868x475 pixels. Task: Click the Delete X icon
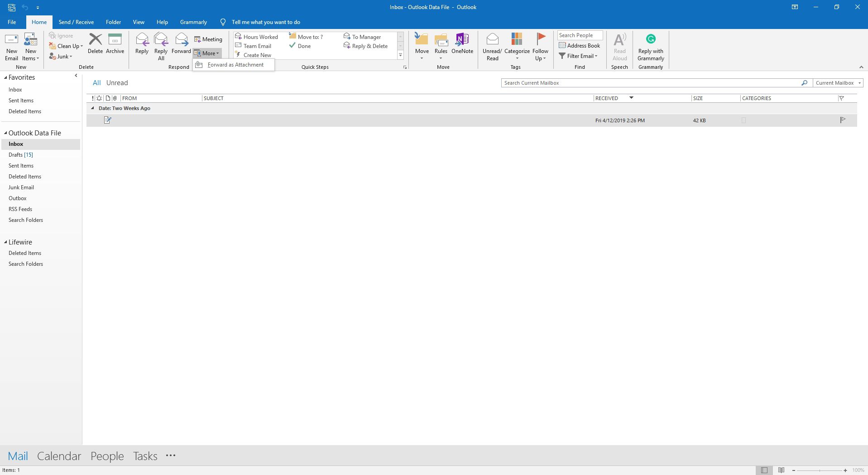[x=95, y=43]
